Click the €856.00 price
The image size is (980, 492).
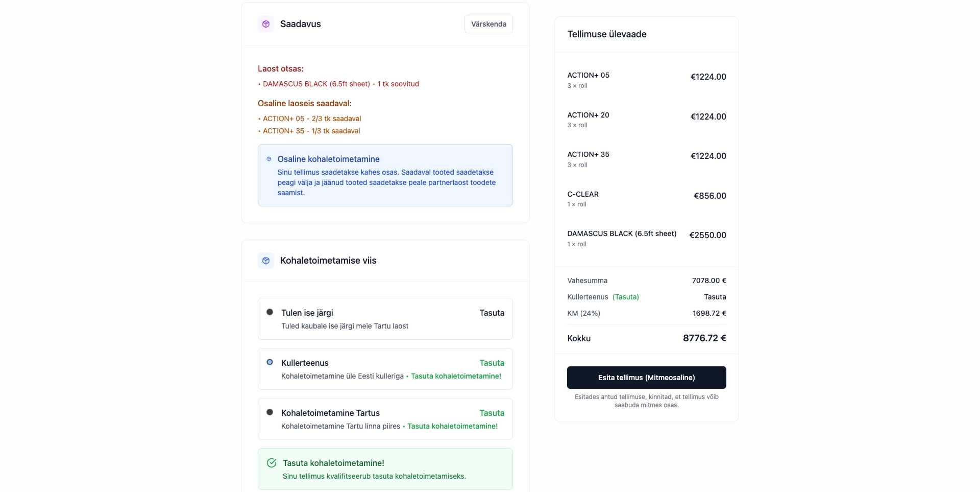point(709,196)
